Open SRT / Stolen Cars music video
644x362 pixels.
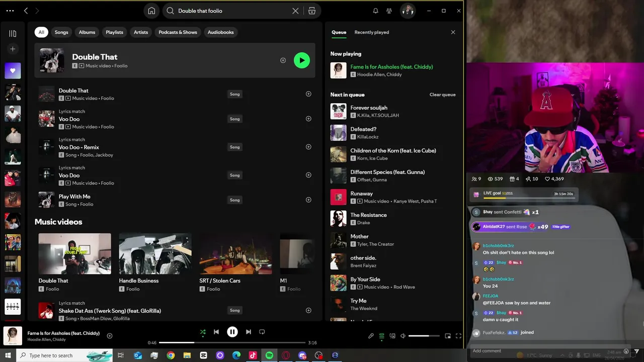(235, 263)
